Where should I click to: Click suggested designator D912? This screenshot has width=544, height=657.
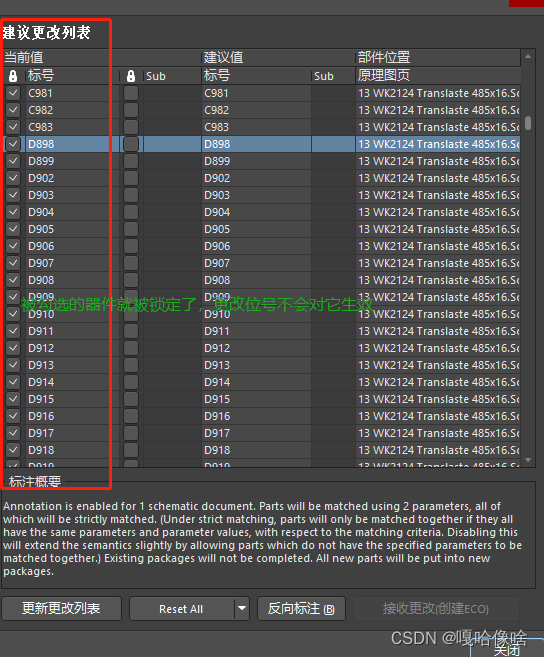tap(217, 348)
